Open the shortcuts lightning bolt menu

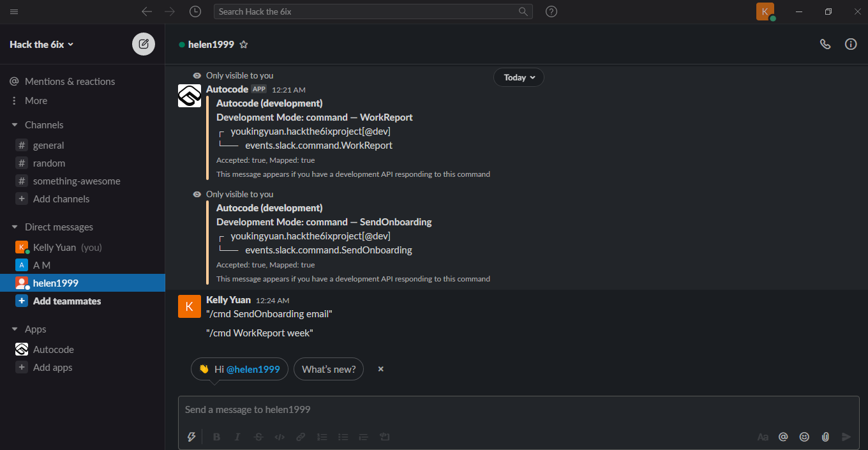(191, 437)
